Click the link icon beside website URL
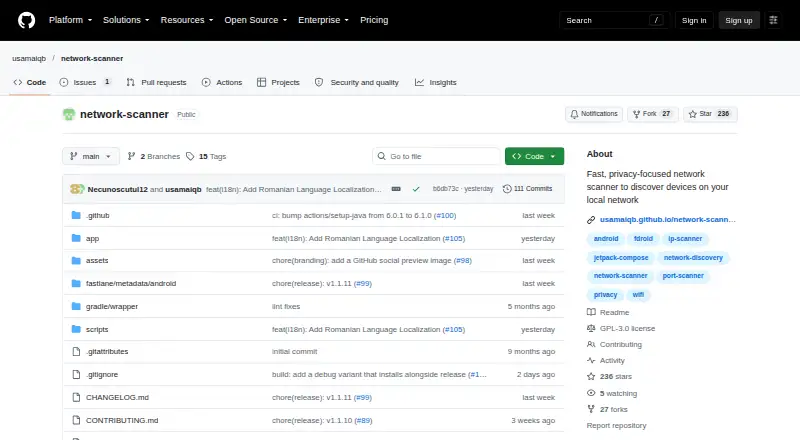Image resolution: width=800 pixels, height=440 pixels. coord(591,219)
